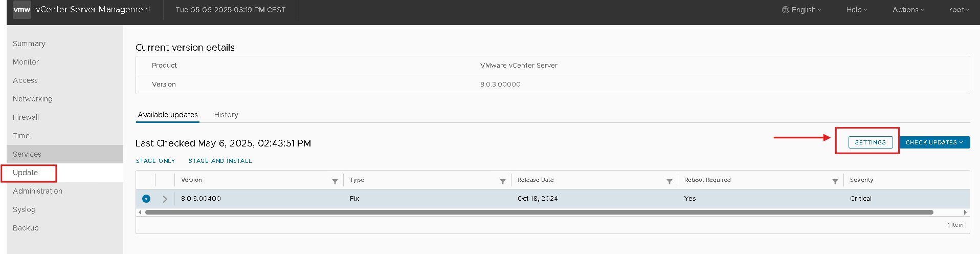Expand details for update 8.0.3.00400
This screenshot has height=254, width=980.
[x=165, y=199]
